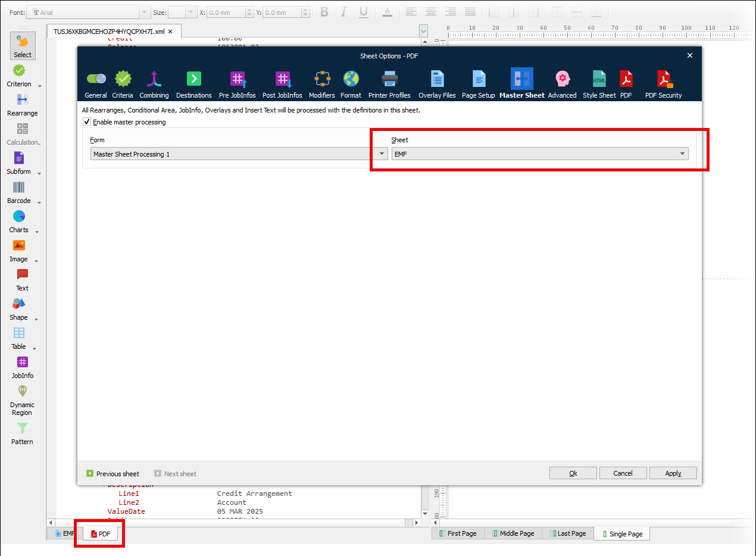Open Style Sheet options
The height and width of the screenshot is (556, 756).
tap(599, 84)
